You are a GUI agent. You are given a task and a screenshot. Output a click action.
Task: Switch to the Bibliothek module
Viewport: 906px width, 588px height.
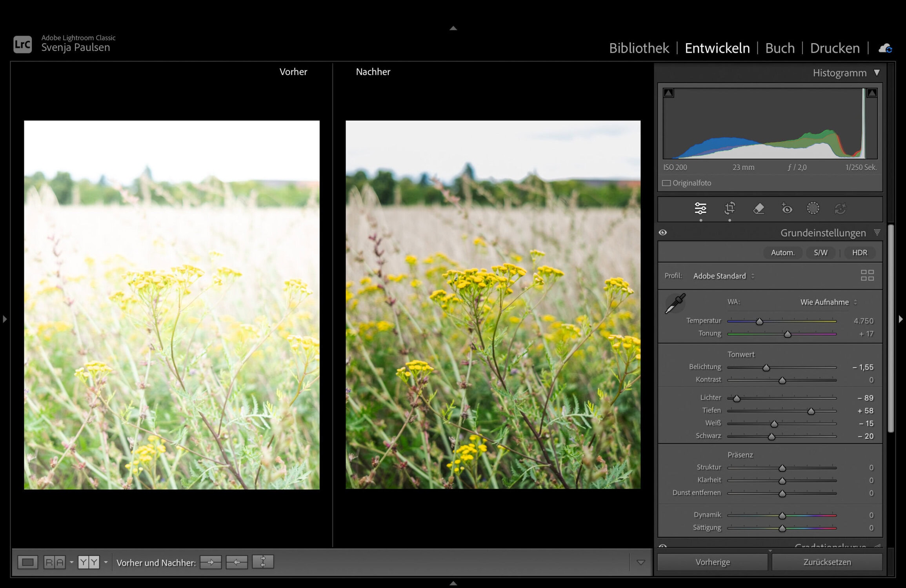pyautogui.click(x=639, y=48)
